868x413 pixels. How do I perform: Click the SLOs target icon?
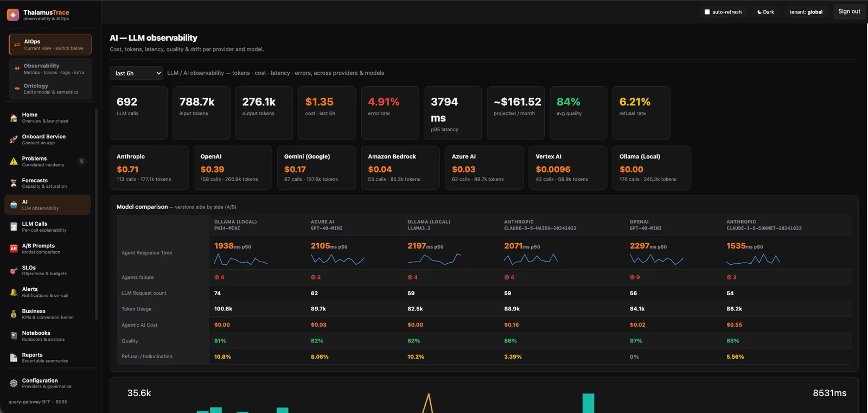(x=14, y=270)
